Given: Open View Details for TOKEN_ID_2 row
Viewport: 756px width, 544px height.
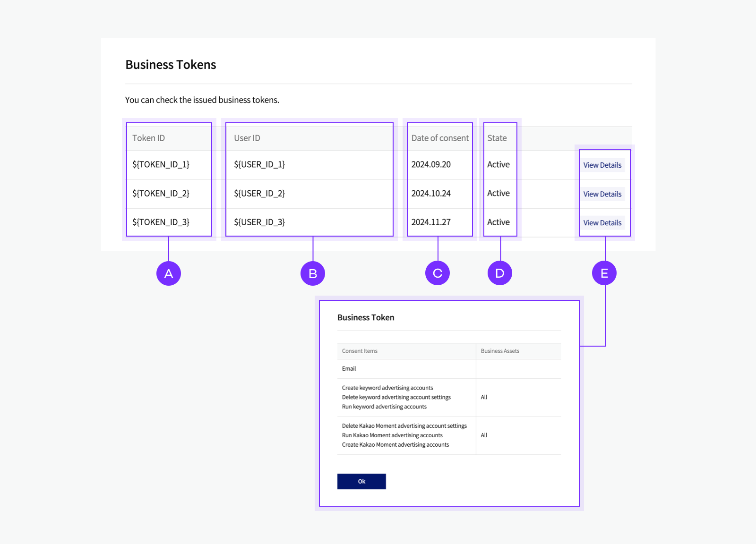Looking at the screenshot, I should [x=602, y=194].
